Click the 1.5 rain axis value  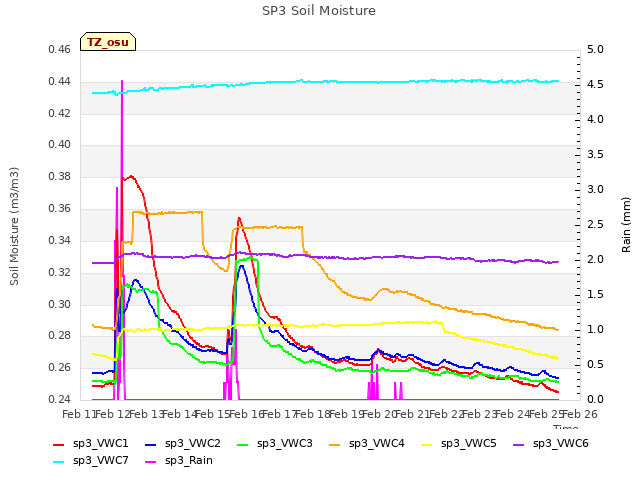pyautogui.click(x=595, y=294)
